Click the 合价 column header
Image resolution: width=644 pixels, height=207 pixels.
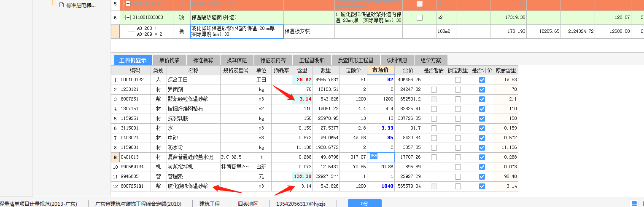[408, 70]
